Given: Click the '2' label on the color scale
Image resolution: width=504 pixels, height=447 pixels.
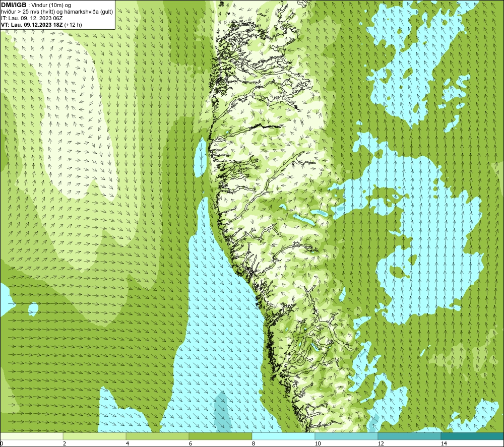Looking at the screenshot, I should 65,443.
